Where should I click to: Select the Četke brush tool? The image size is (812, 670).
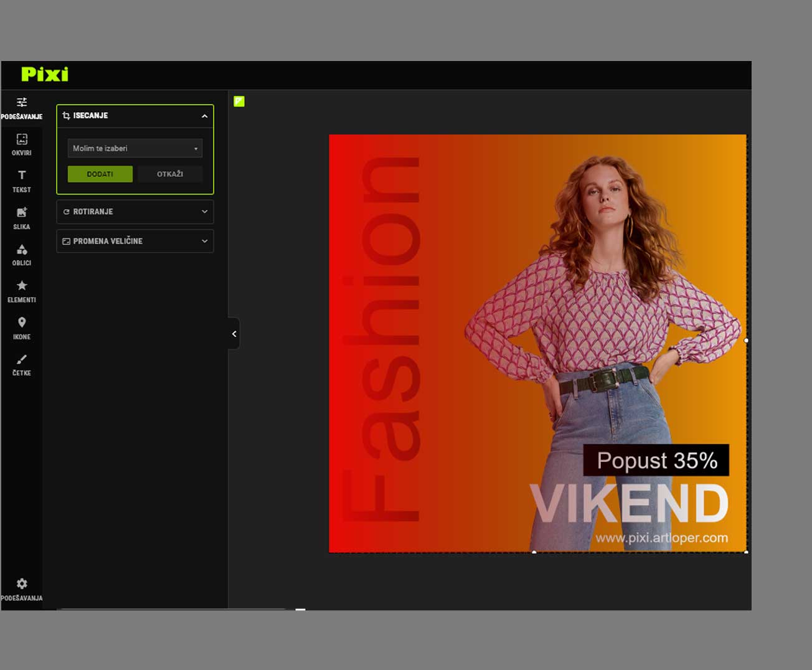22,364
